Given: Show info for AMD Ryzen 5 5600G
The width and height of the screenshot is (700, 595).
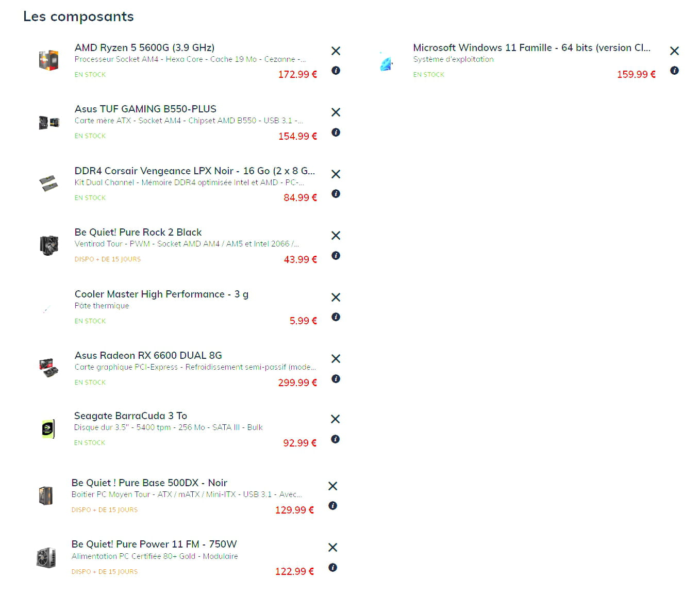Looking at the screenshot, I should pos(336,70).
